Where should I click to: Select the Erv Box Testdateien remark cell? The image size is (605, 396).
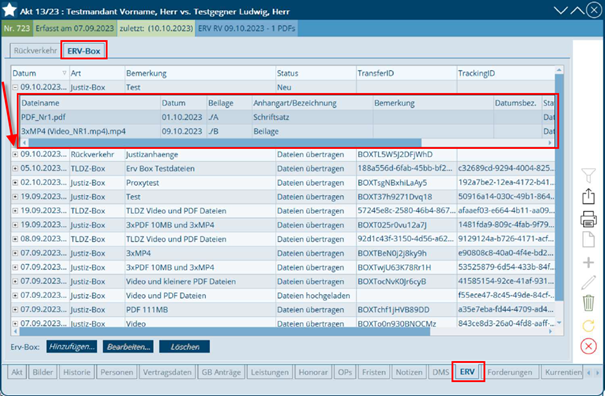[x=200, y=169]
